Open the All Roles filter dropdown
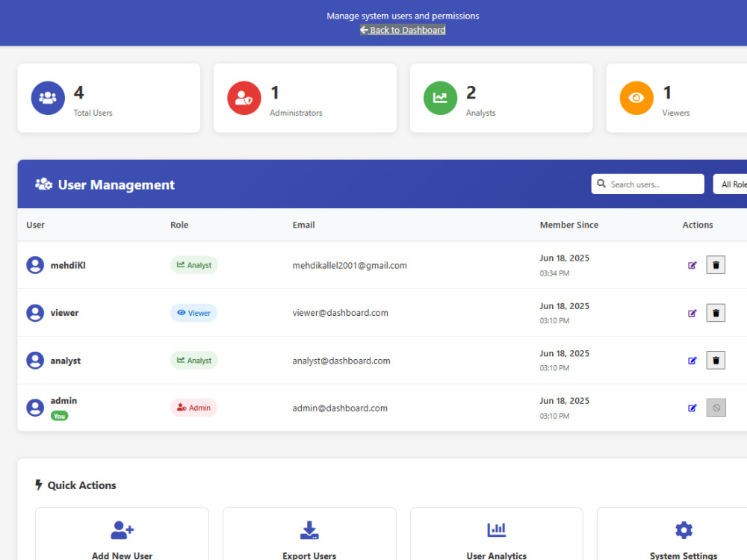747x560 pixels. (x=731, y=184)
